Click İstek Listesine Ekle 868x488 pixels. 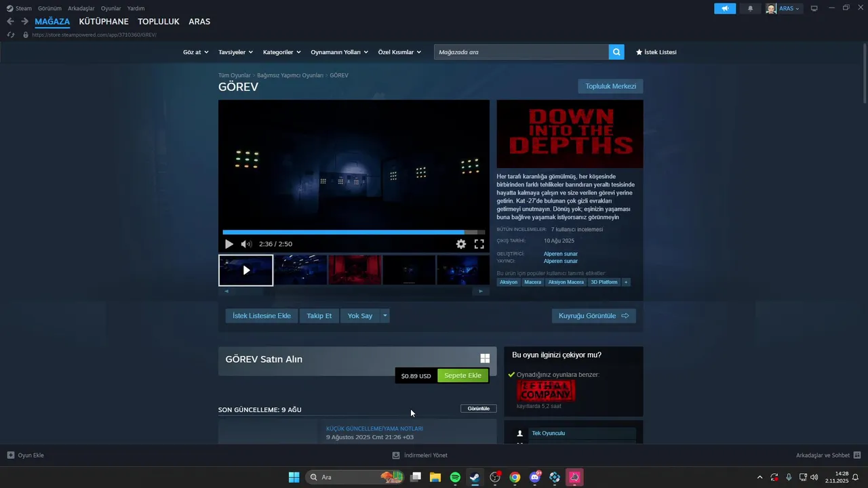[262, 316]
